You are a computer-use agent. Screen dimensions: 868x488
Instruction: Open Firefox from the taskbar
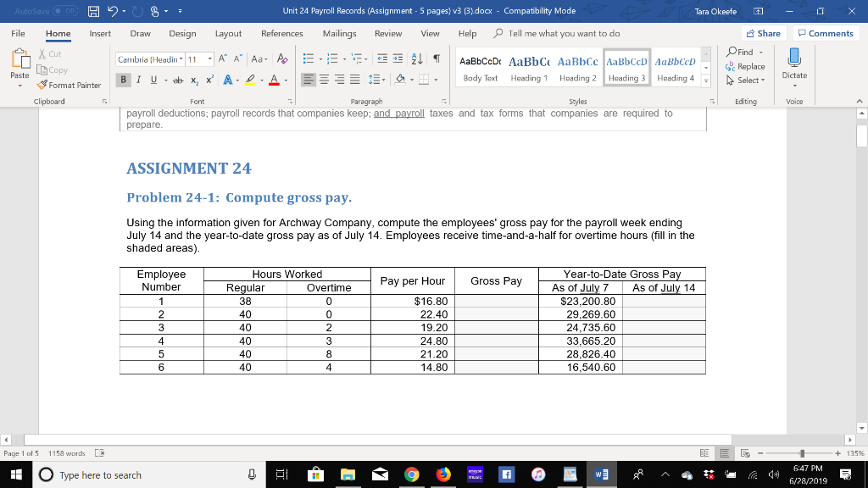(x=443, y=475)
